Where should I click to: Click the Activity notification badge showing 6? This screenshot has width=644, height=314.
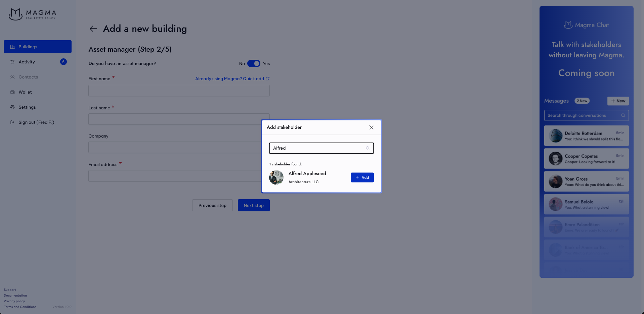[x=63, y=62]
